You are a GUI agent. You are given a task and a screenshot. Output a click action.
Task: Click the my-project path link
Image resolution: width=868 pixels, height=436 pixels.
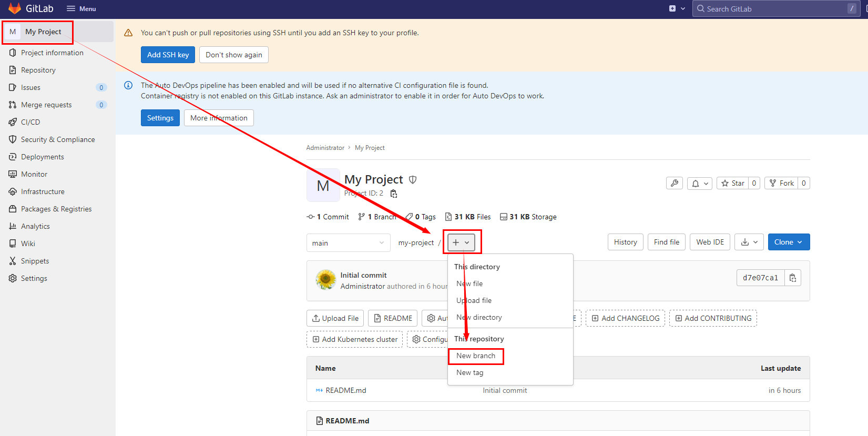pos(416,242)
